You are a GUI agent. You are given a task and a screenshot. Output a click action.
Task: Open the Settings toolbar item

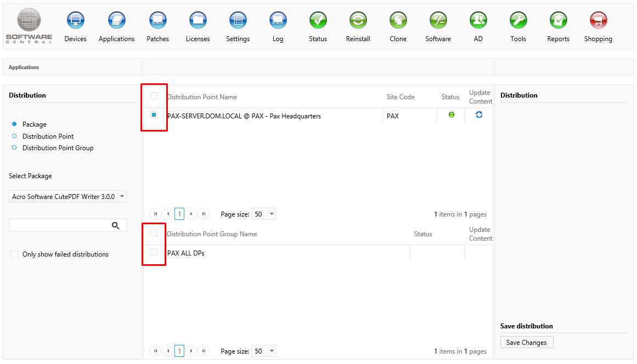tap(238, 21)
